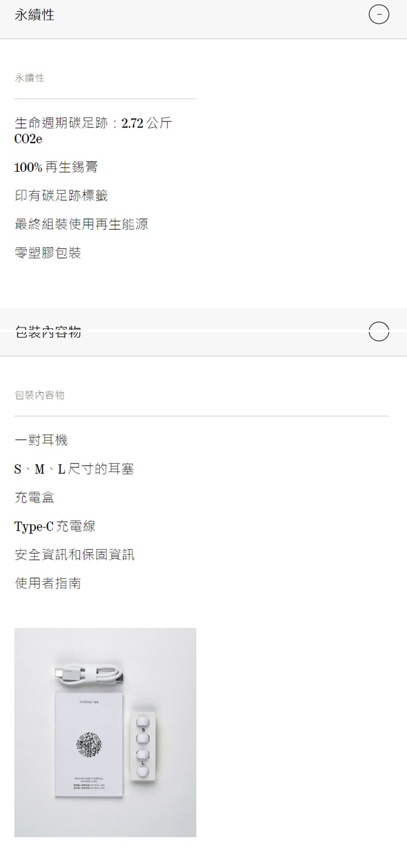Click the 一對耳機 list item
Viewport: 407px width, 868px height.
[x=41, y=440]
